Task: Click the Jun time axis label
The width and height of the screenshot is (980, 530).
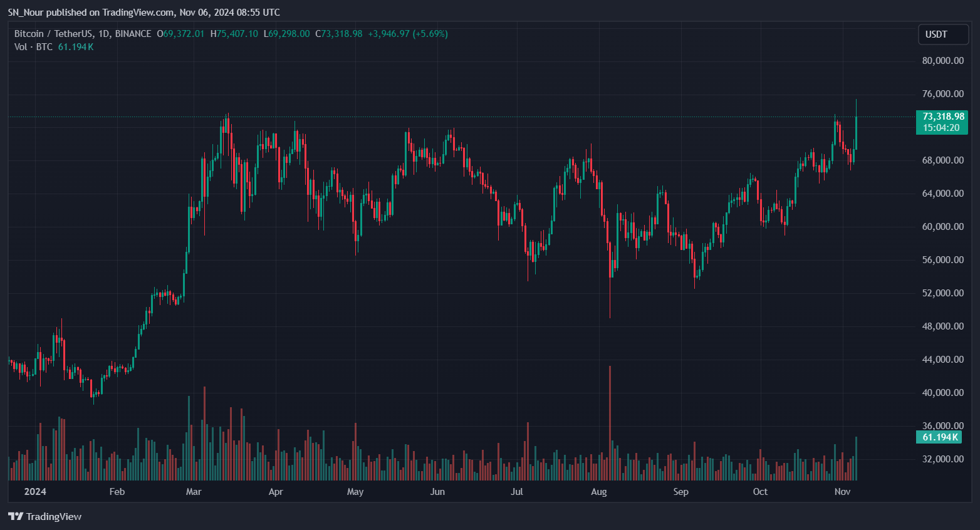Action: pyautogui.click(x=437, y=492)
